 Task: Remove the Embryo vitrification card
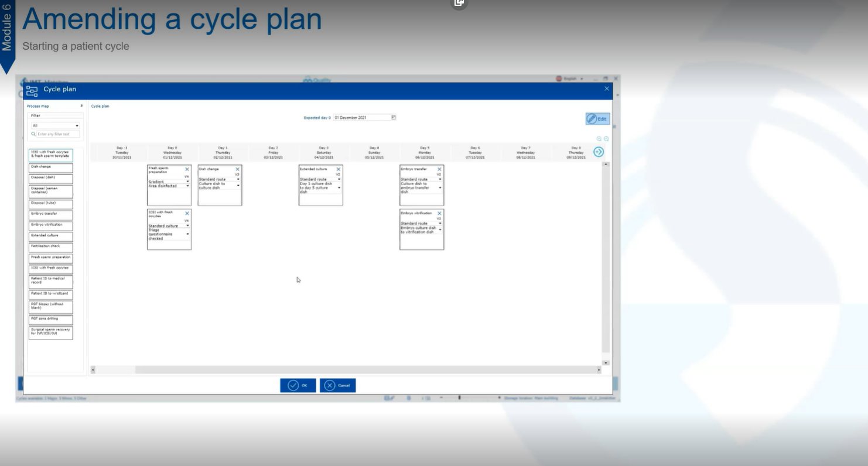439,214
